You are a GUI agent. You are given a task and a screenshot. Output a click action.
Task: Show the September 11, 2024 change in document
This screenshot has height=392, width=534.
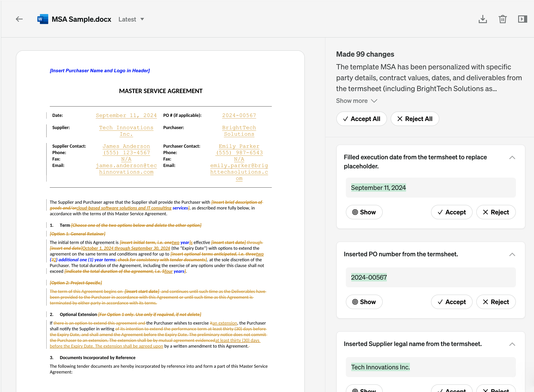coord(364,212)
